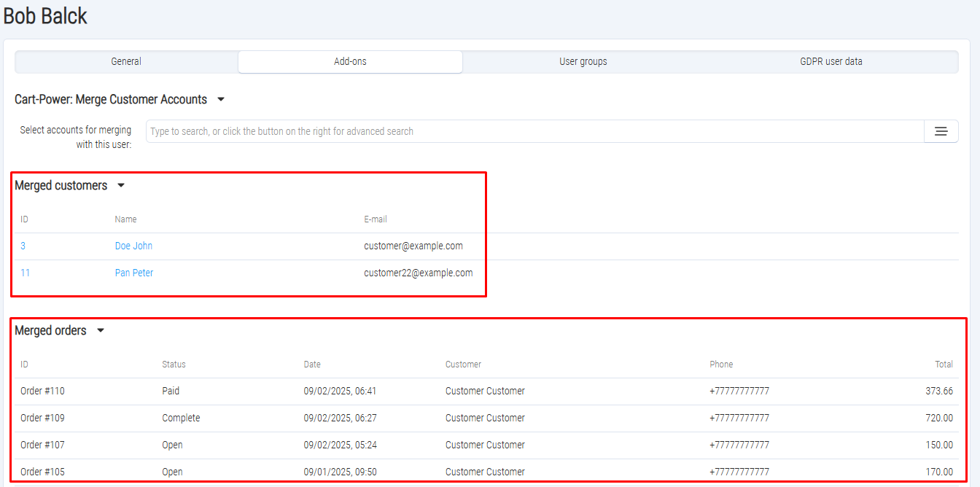This screenshot has height=487, width=980.
Task: Click customer@example.com email cell
Action: click(x=413, y=246)
